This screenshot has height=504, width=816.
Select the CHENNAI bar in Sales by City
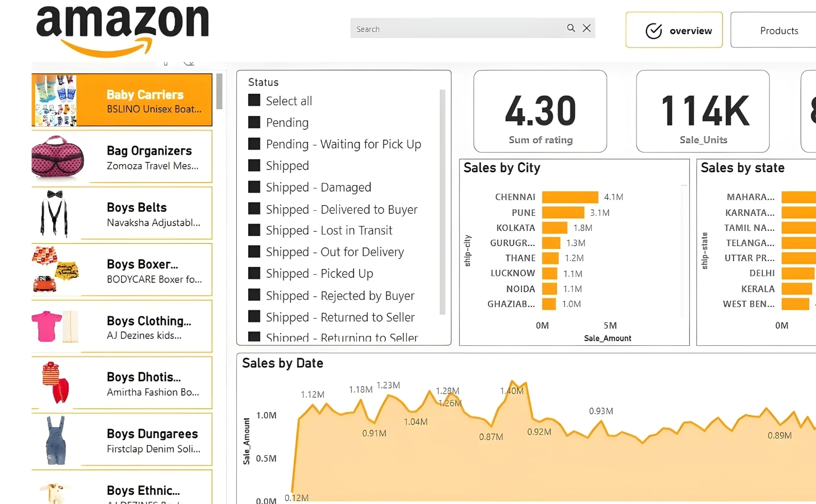[x=570, y=197]
